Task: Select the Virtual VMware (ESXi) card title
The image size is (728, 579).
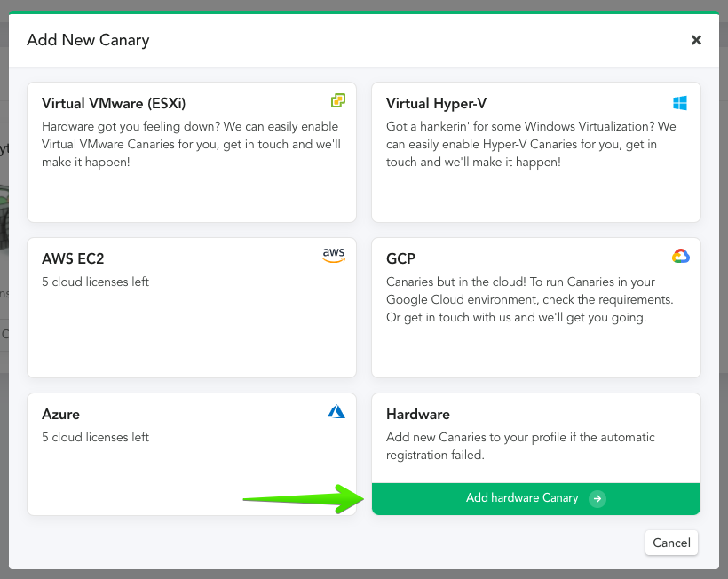Action: point(114,104)
